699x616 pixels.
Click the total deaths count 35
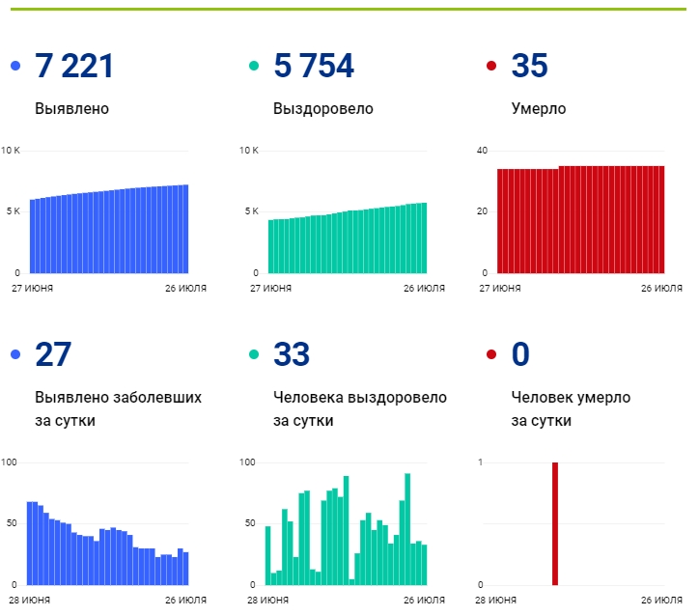point(529,66)
